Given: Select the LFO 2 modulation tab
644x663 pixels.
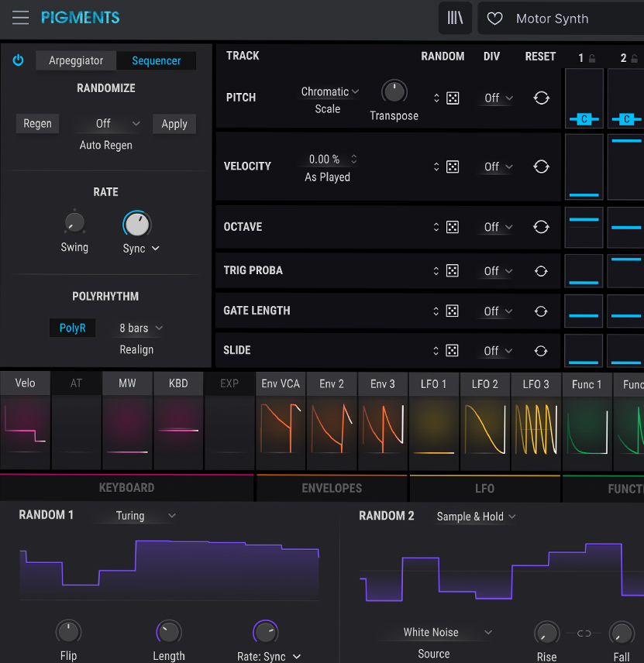Looking at the screenshot, I should [x=485, y=384].
